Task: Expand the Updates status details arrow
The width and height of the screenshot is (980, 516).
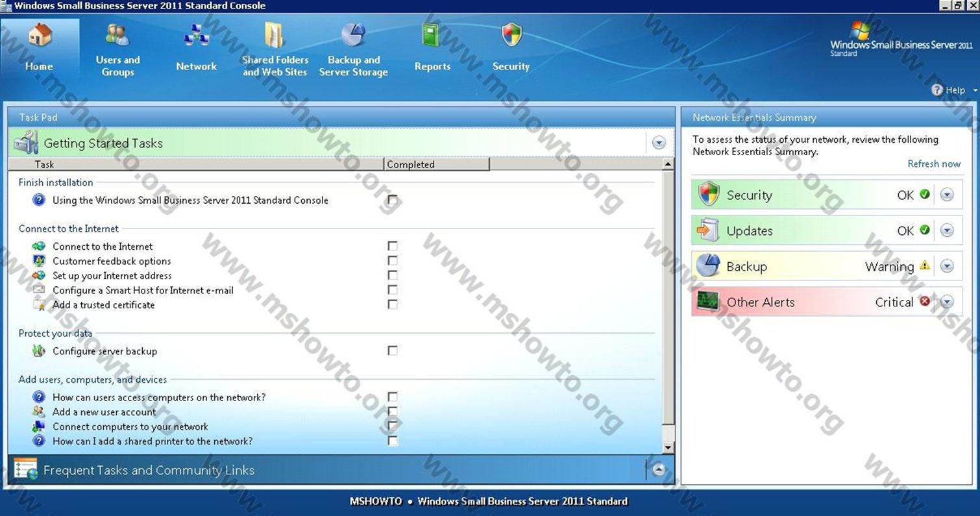Action: click(x=947, y=230)
